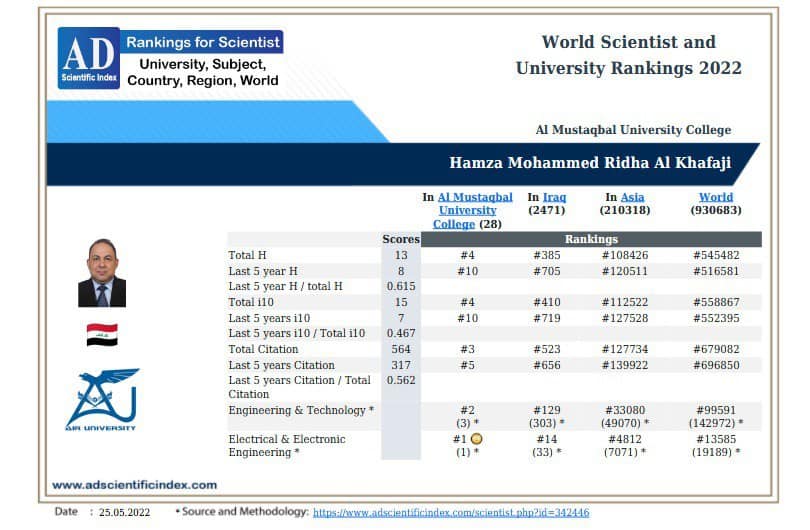
Task: Click the Air University emblem logo
Action: [102, 399]
